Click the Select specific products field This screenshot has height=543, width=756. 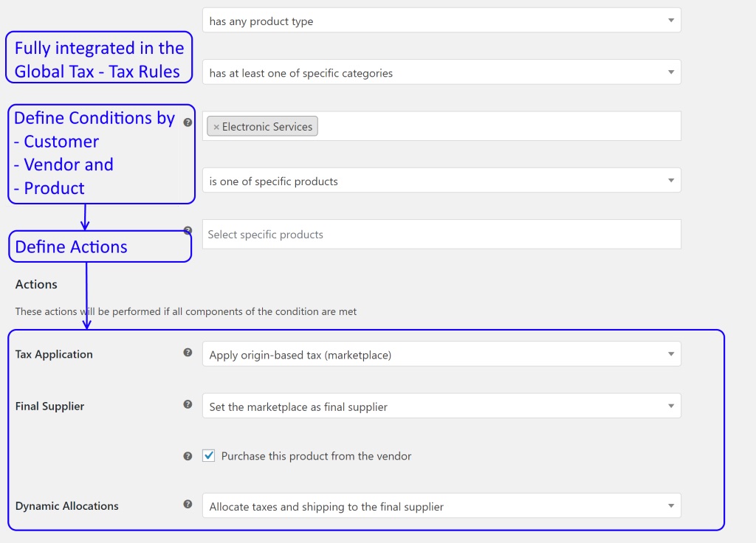point(441,234)
